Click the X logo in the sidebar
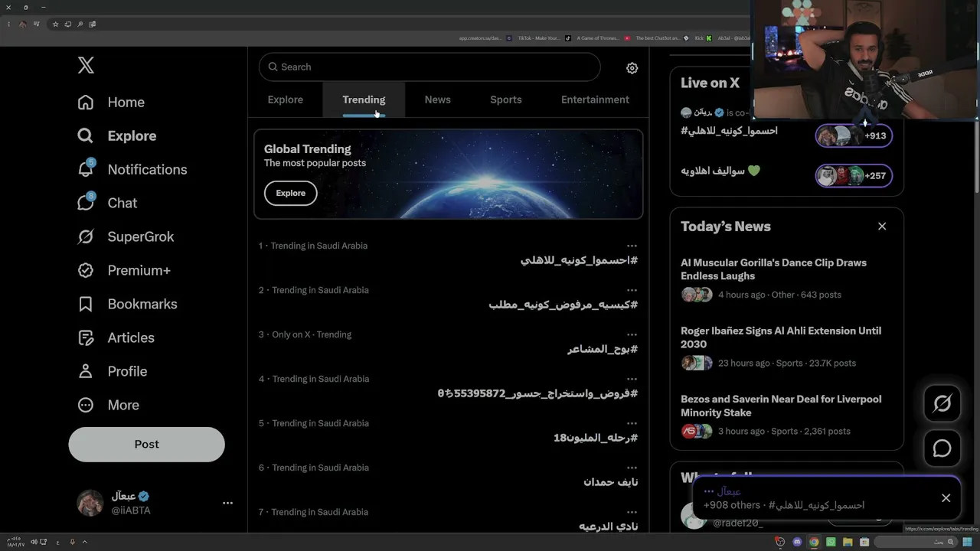 (86, 65)
